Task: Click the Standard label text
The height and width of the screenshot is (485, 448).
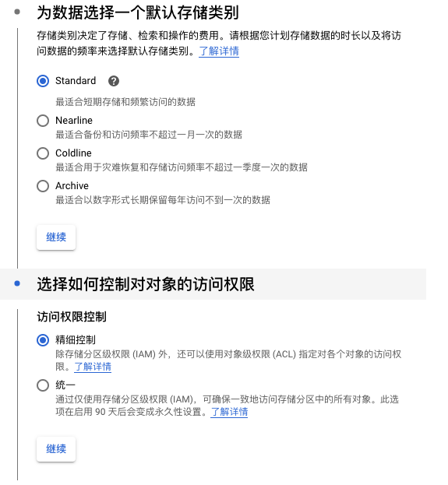Action: 76,81
